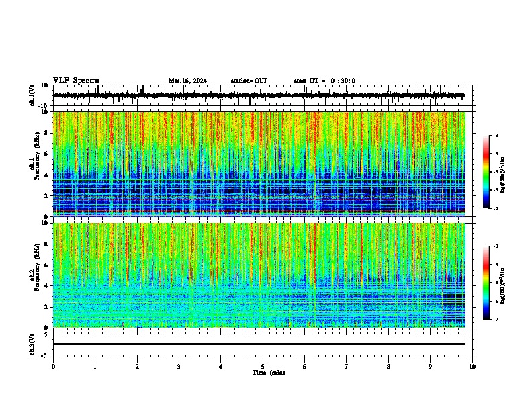532x411 pixels.
Task: Click the "4" frequency tick on ch.2 spectrogram
Action: (46, 286)
